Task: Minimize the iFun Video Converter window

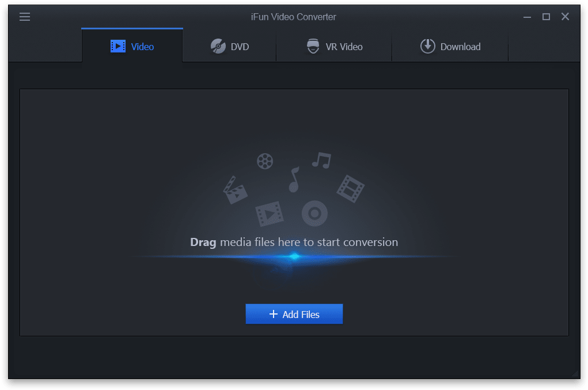Action: pyautogui.click(x=527, y=17)
